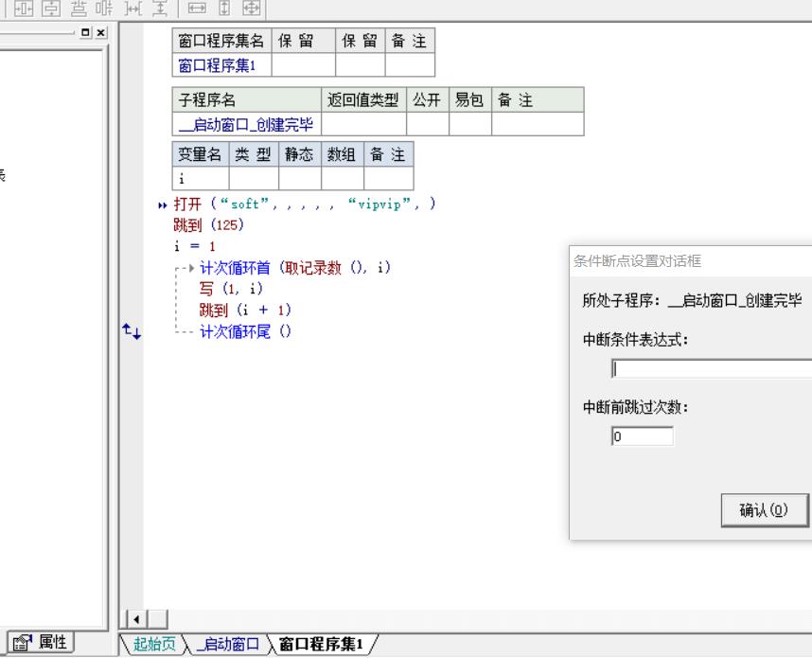Close the left side panel
Image resolution: width=812 pixels, height=658 pixels.
101,32
